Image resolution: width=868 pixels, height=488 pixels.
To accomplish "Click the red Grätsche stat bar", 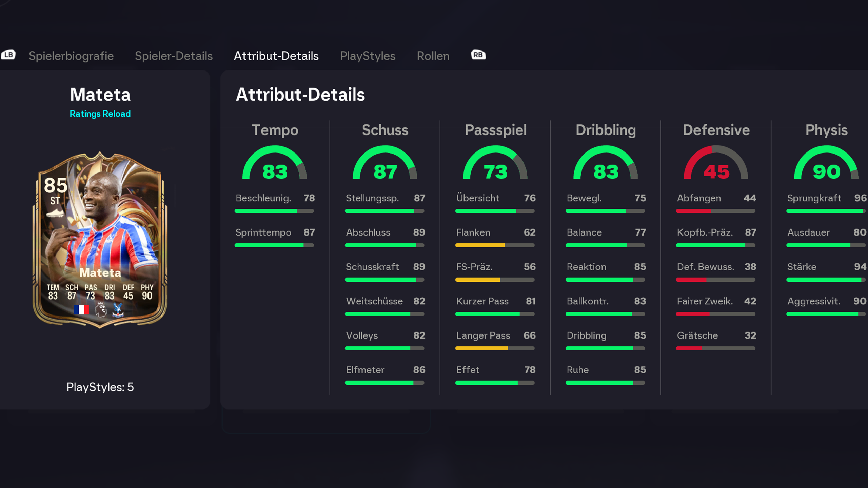I will pyautogui.click(x=715, y=348).
